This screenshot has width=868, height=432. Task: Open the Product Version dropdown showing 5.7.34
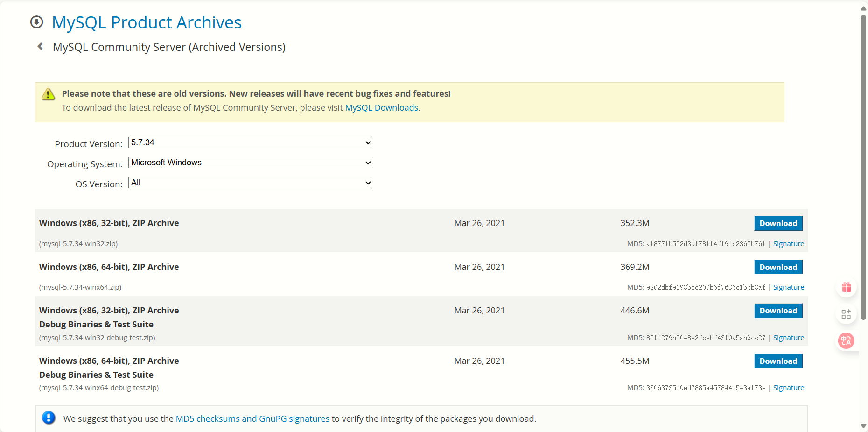tap(251, 142)
